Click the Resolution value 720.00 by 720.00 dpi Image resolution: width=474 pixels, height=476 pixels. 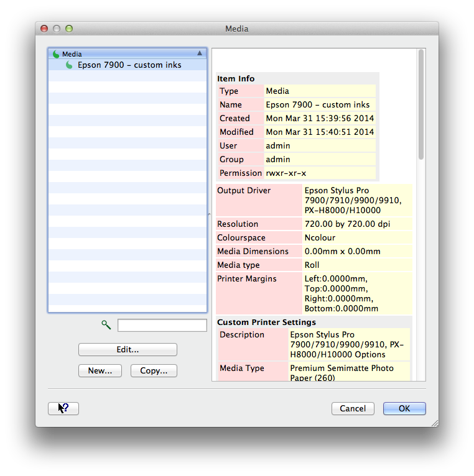(347, 224)
